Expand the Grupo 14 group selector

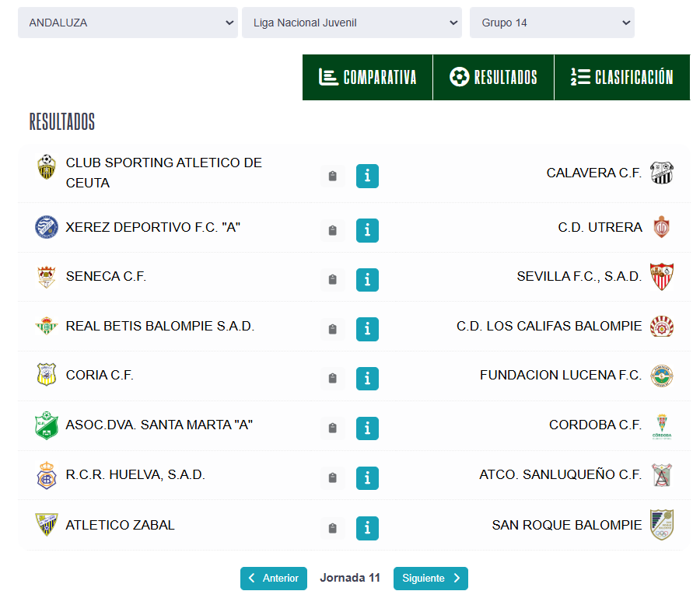pos(551,23)
